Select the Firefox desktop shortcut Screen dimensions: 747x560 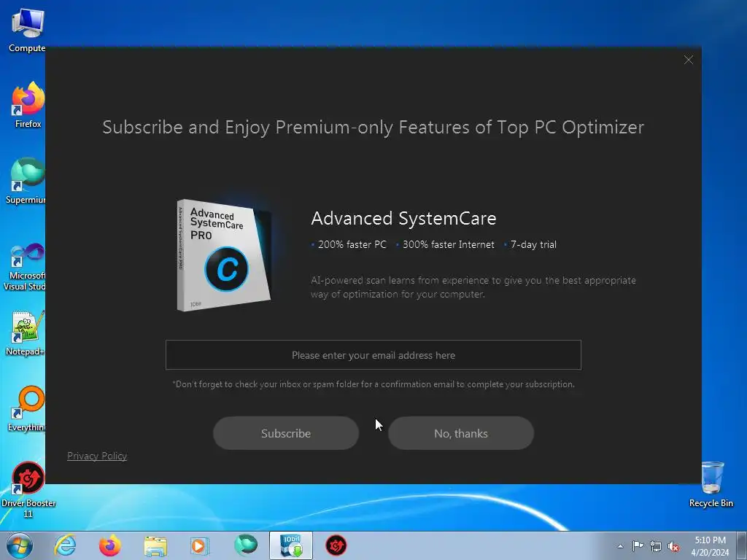tap(28, 105)
